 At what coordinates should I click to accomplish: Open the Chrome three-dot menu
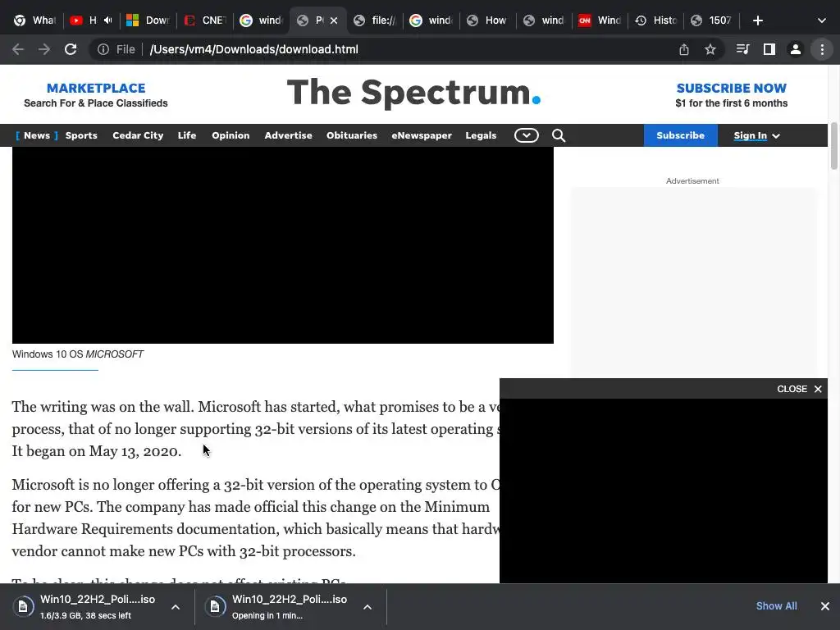click(x=822, y=49)
